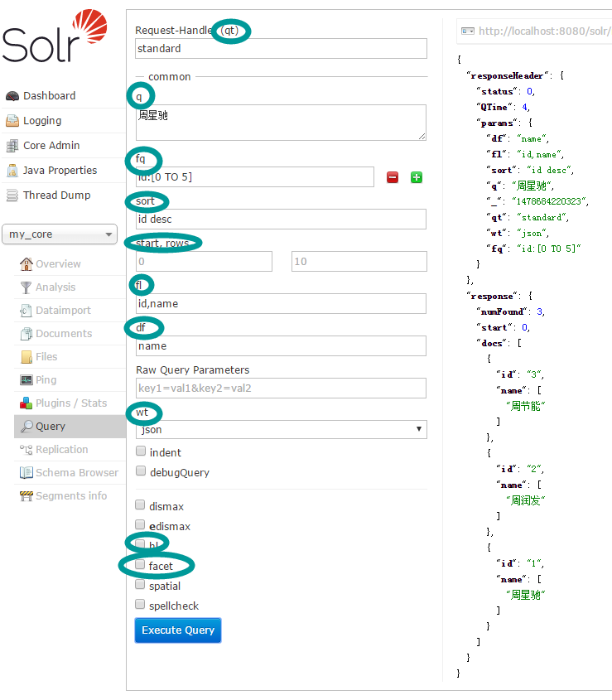
Task: Open the Logging page
Action: pos(42,121)
